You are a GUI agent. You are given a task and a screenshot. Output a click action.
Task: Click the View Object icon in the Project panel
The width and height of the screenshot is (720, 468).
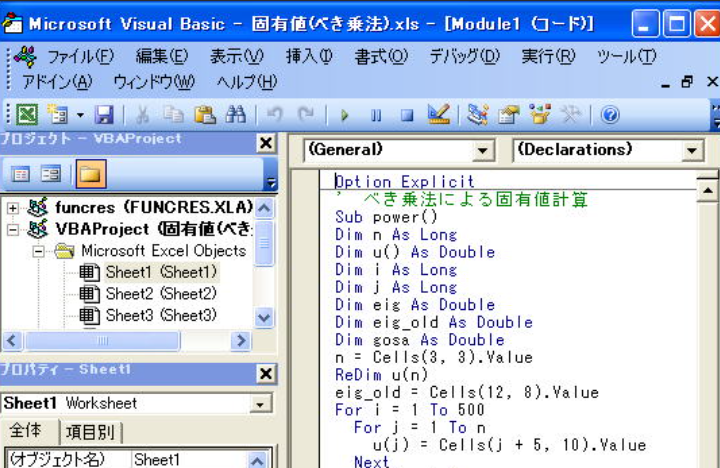click(51, 174)
